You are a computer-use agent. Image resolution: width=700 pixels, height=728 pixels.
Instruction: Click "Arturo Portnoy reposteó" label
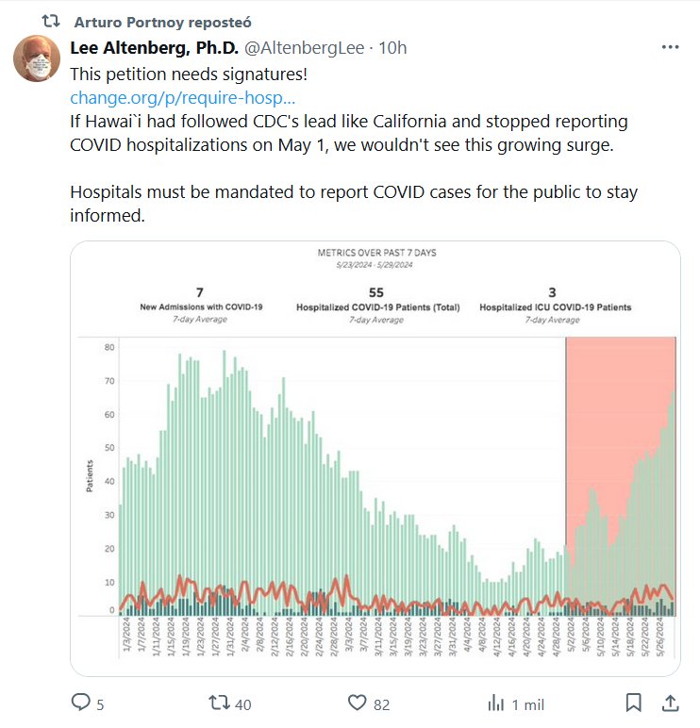click(x=162, y=21)
